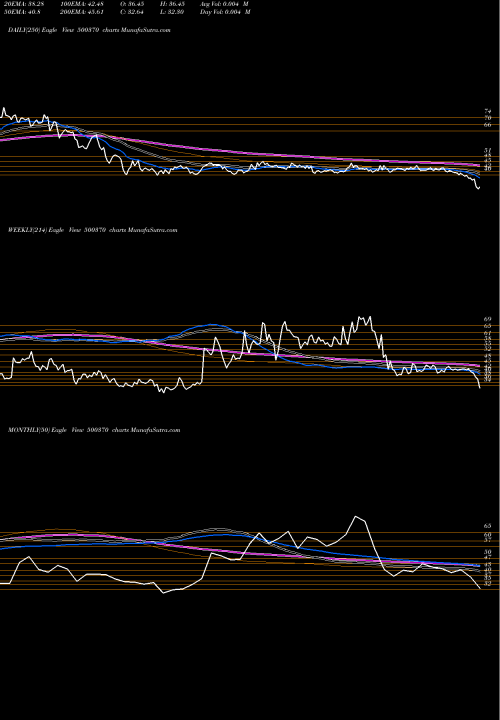This screenshot has width=500, height=720.
Task: Select the 'Avg Vol' readout
Action: point(224,4)
